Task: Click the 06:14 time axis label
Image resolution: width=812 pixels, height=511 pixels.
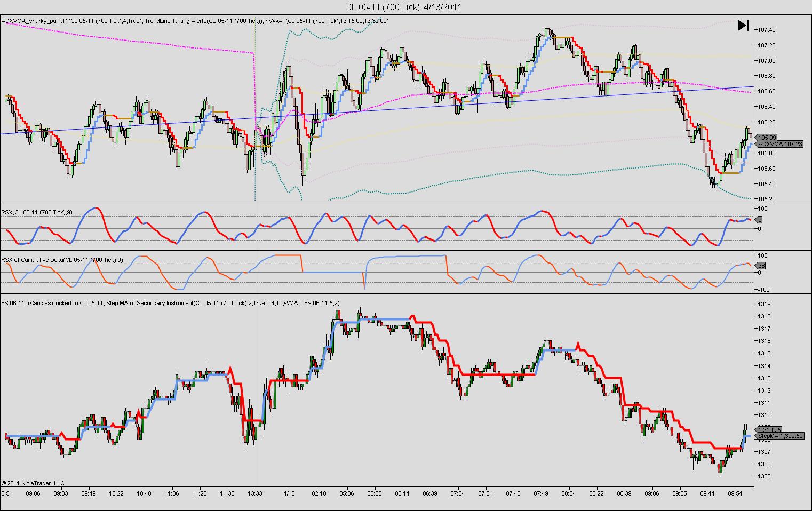Action: tap(402, 493)
